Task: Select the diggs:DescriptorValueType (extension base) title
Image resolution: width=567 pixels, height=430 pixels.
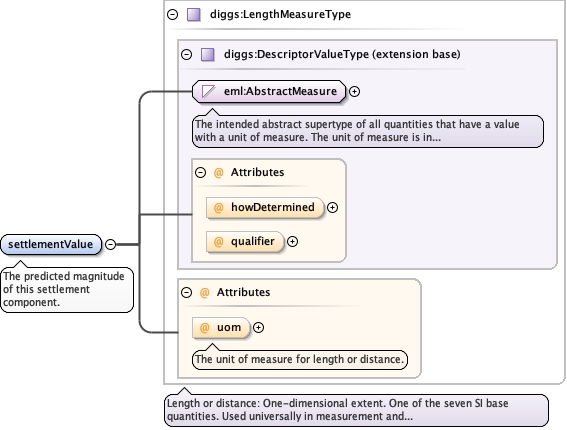Action: (x=342, y=54)
